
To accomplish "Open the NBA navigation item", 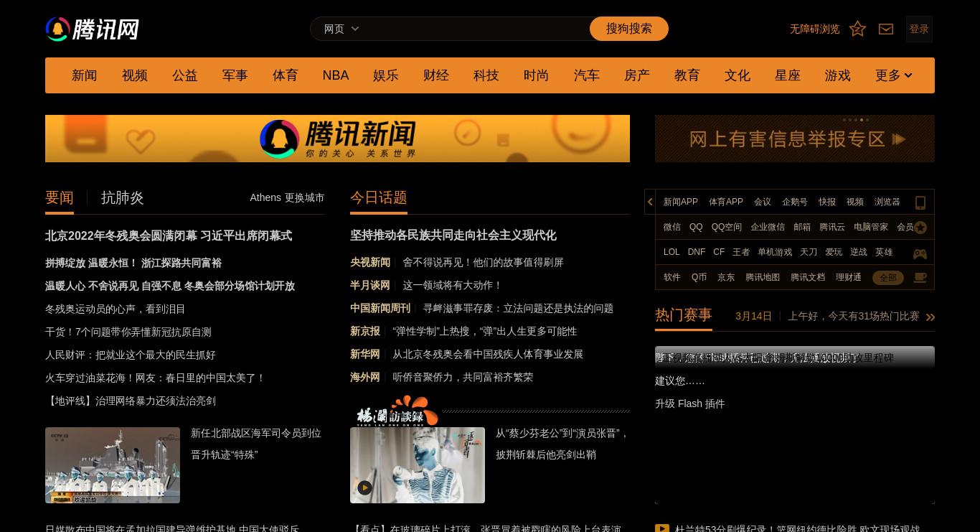I will point(336,75).
